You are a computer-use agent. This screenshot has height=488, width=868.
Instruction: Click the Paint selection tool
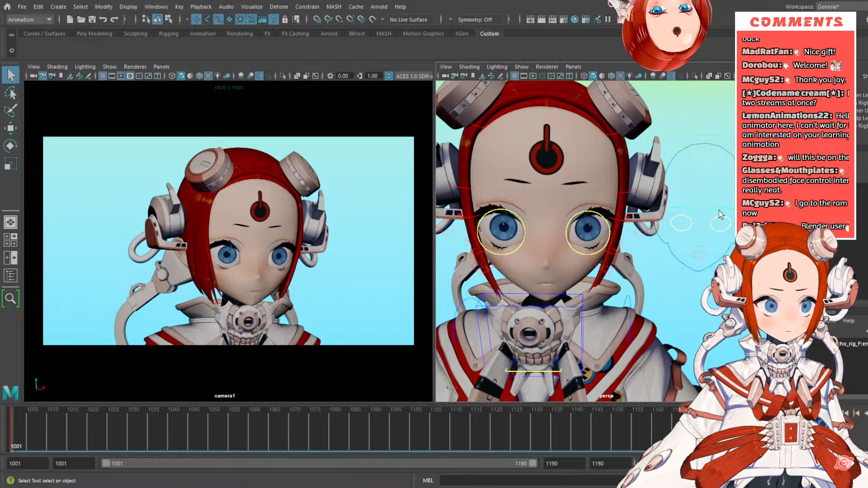[10, 111]
